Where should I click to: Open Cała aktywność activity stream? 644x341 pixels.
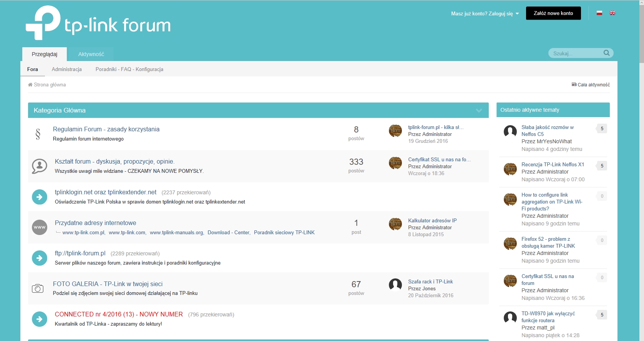591,84
